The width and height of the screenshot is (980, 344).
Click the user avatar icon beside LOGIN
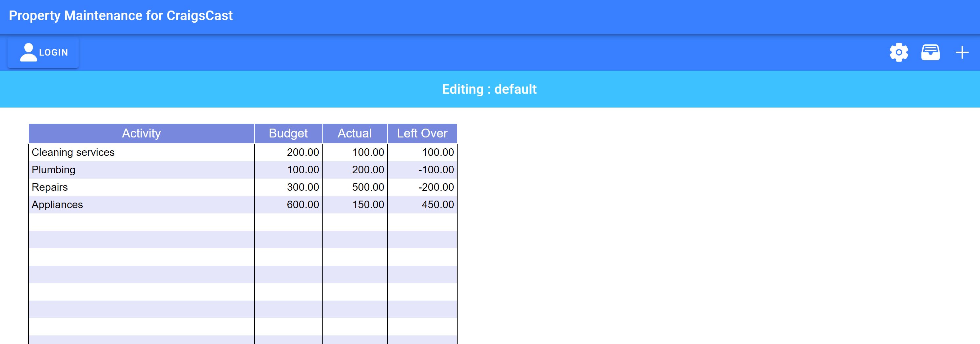(x=29, y=53)
